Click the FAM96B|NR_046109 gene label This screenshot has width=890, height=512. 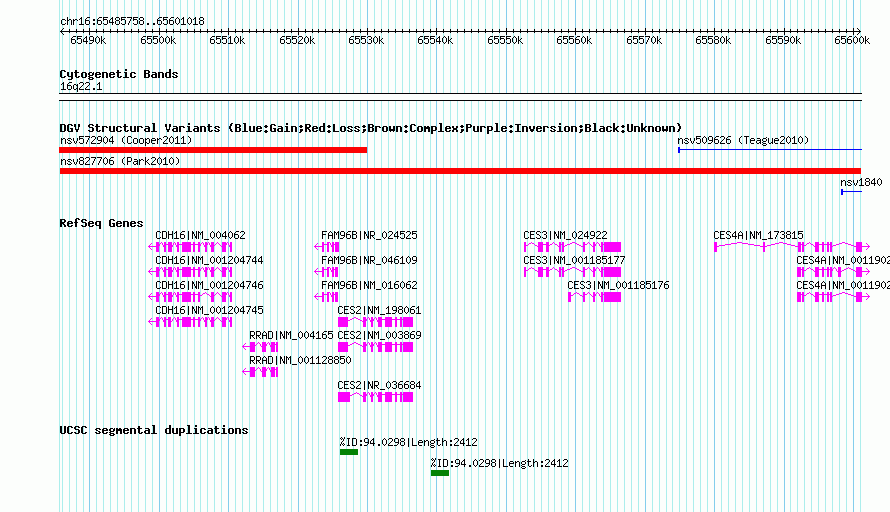[369, 260]
